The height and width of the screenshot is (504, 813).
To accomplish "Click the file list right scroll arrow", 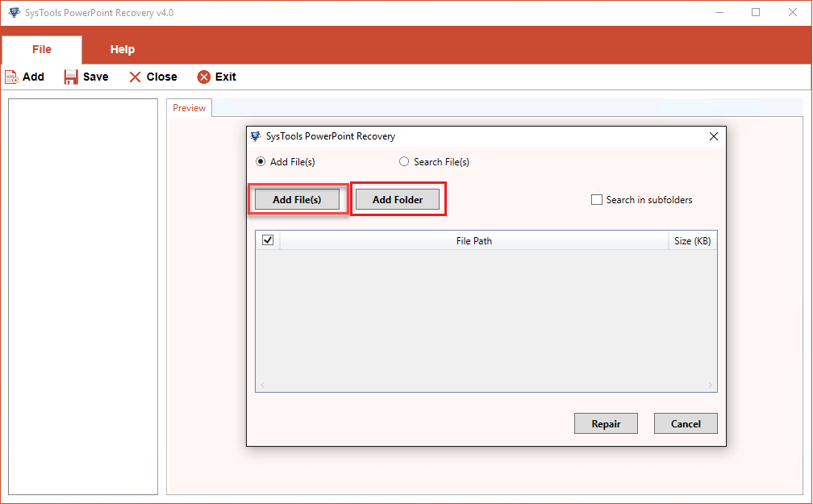I will tap(710, 385).
